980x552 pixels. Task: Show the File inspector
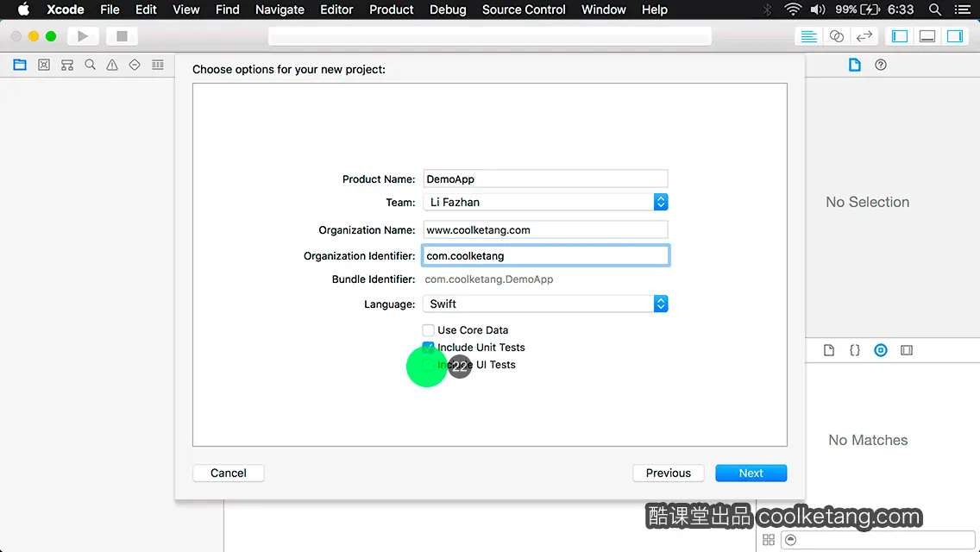click(854, 65)
